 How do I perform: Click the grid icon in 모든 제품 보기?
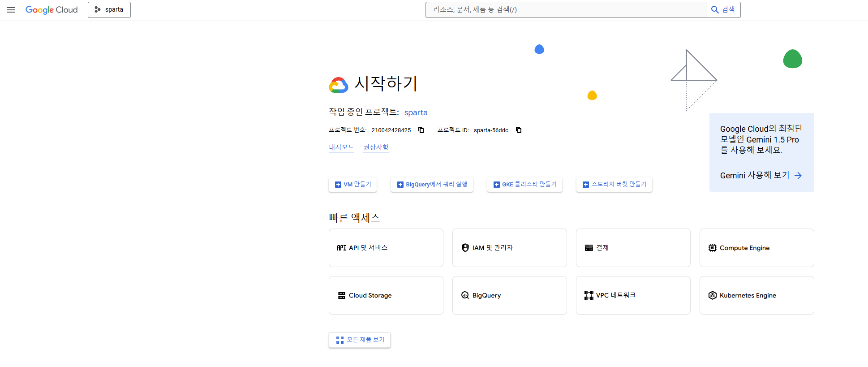(340, 340)
